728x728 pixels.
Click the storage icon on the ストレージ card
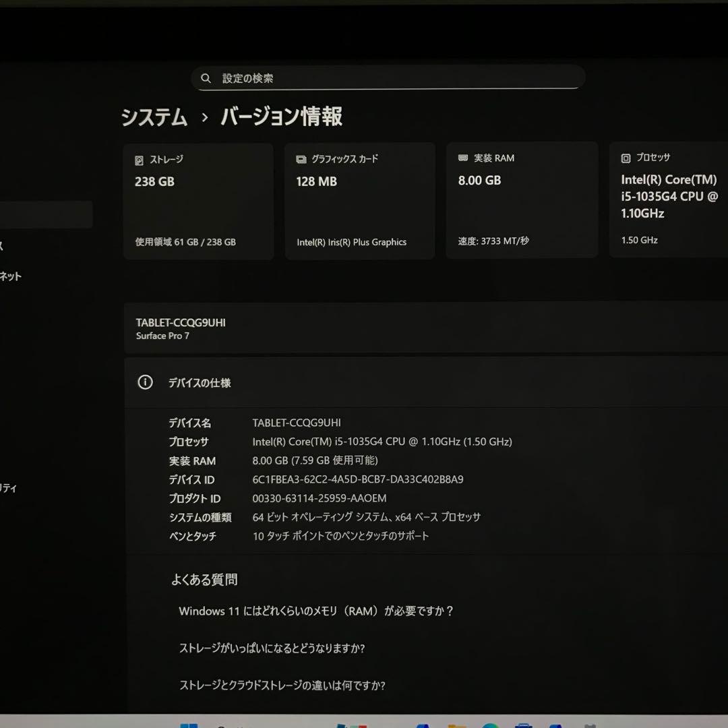click(x=140, y=159)
